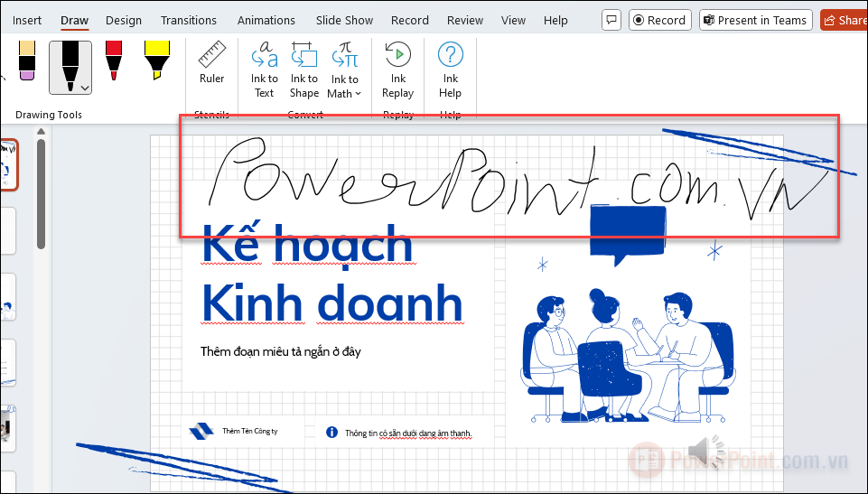
Task: Open the Record tab
Action: point(410,21)
